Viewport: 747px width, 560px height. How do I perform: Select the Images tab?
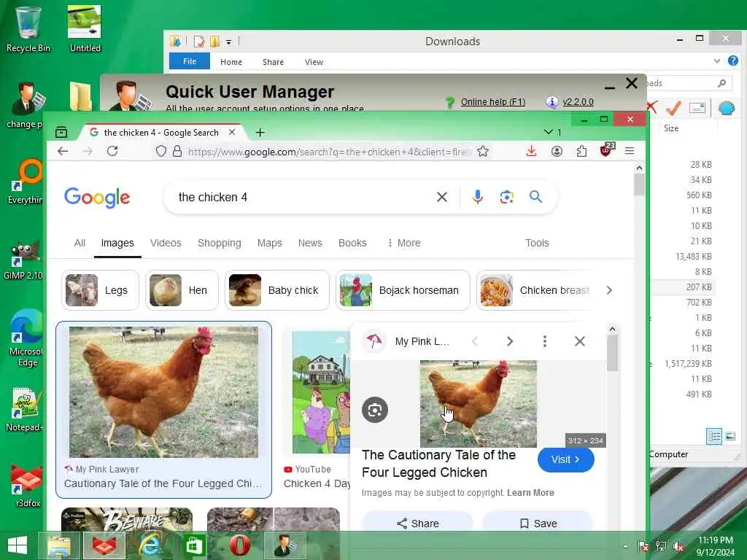tap(117, 243)
